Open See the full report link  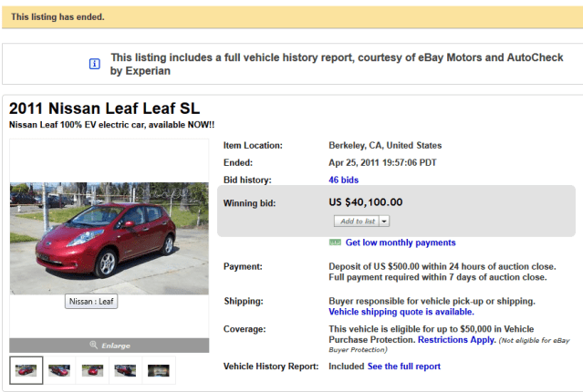click(403, 366)
